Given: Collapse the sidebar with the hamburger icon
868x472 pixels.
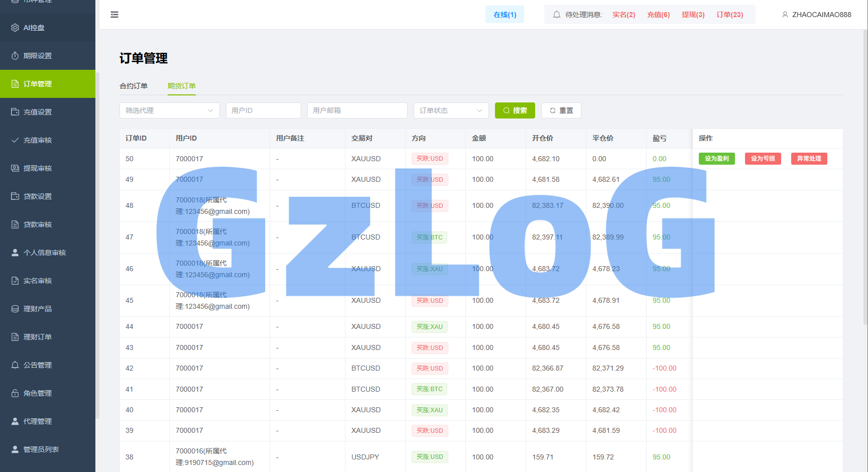Looking at the screenshot, I should click(x=114, y=15).
